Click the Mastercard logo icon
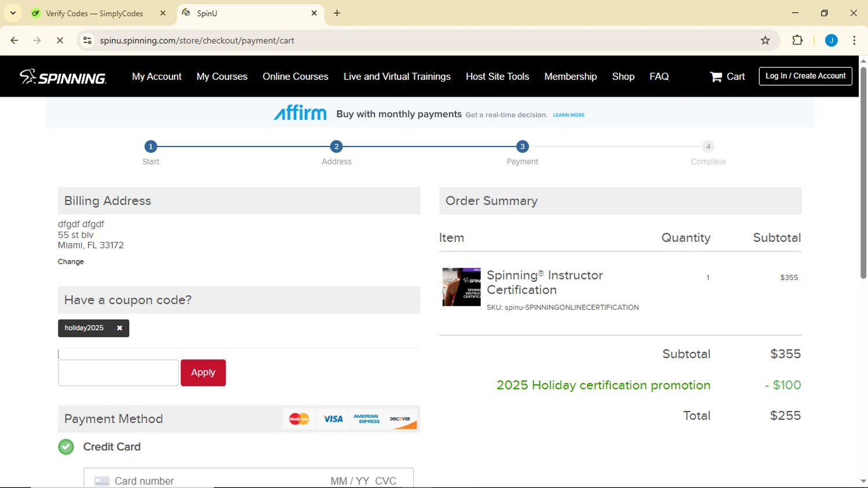This screenshot has width=868, height=488. (x=299, y=419)
